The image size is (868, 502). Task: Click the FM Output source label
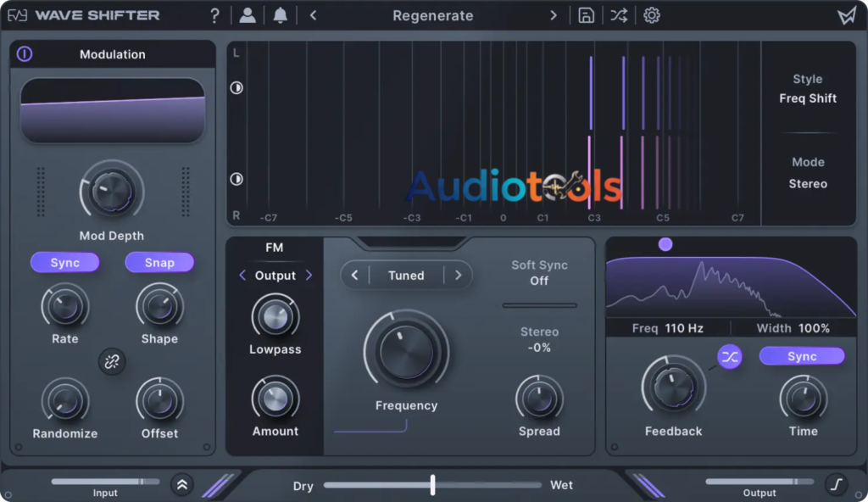pos(275,276)
